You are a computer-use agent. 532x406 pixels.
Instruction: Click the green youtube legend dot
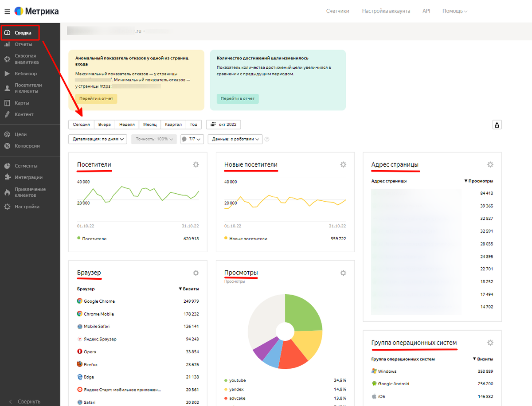tap(226, 380)
